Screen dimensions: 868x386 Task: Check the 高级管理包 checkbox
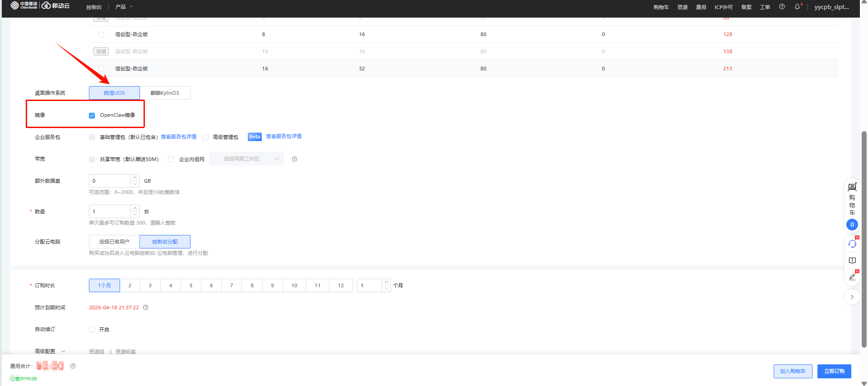(x=206, y=137)
